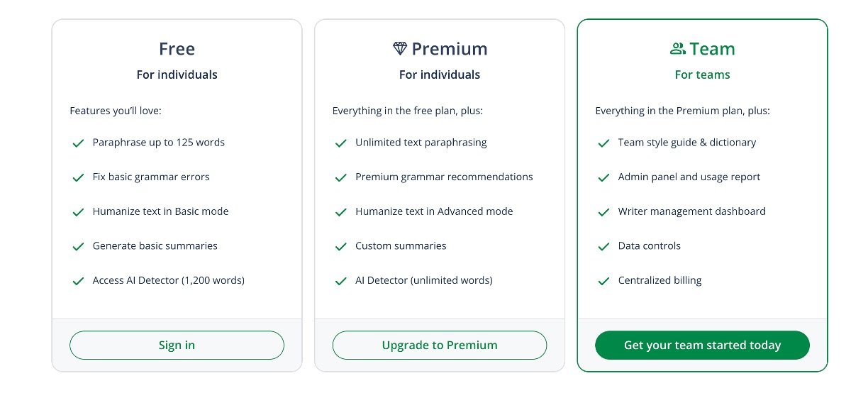Screen dimensions: 868x393
Task: Select the Free plan heading
Action: coord(177,49)
